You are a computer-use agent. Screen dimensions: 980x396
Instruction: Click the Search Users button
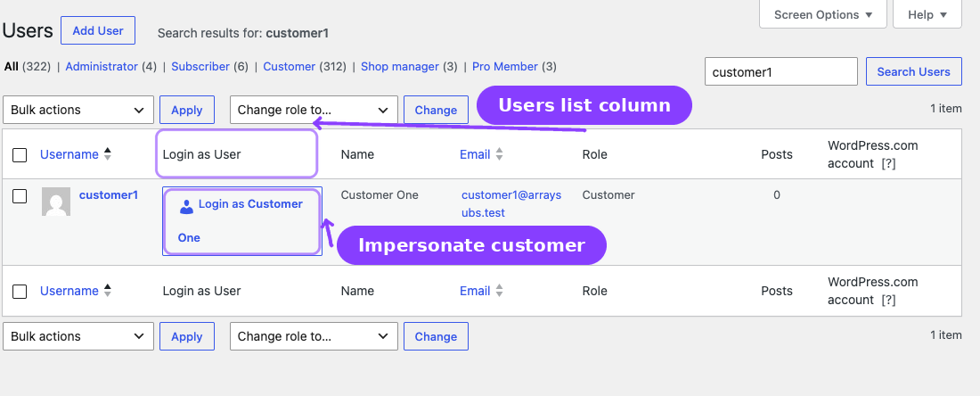pos(913,71)
